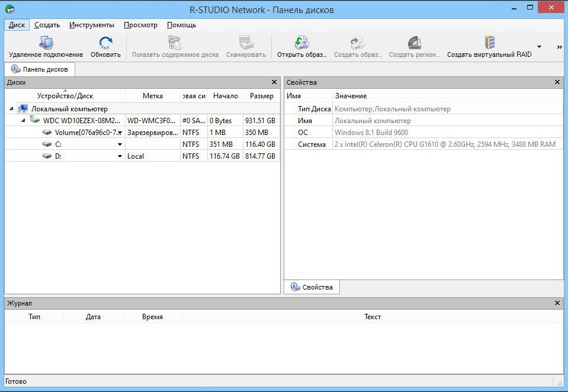Click the Локальный компьютер computer icon
Screen dimensions: 568x392
(x=23, y=108)
